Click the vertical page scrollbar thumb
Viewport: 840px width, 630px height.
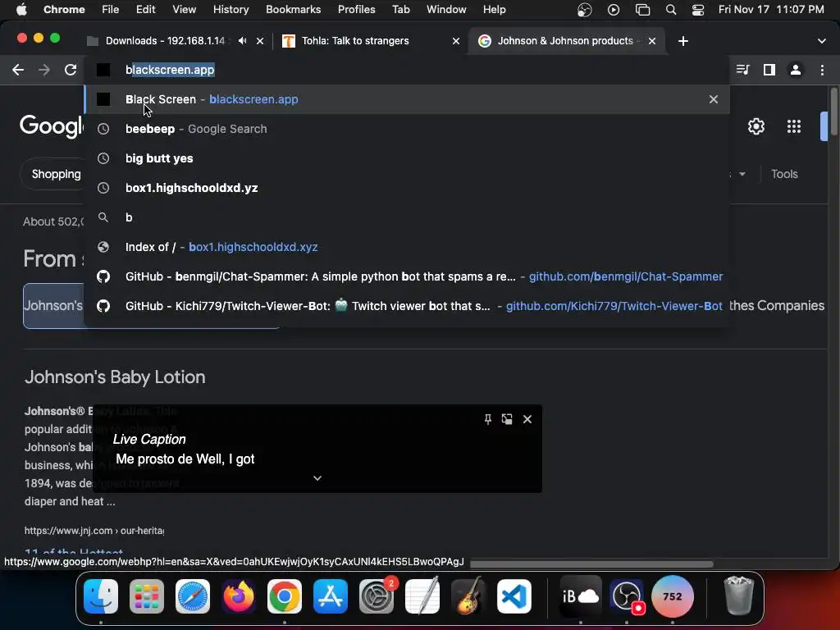833,112
